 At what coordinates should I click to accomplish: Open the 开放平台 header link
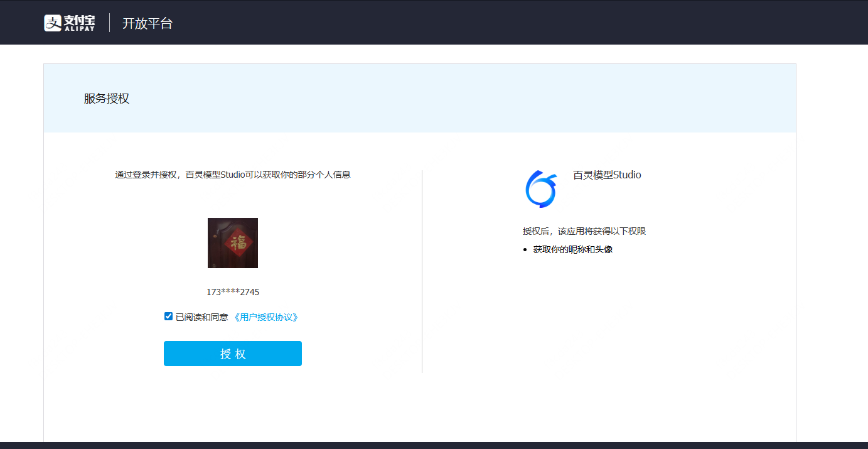147,23
